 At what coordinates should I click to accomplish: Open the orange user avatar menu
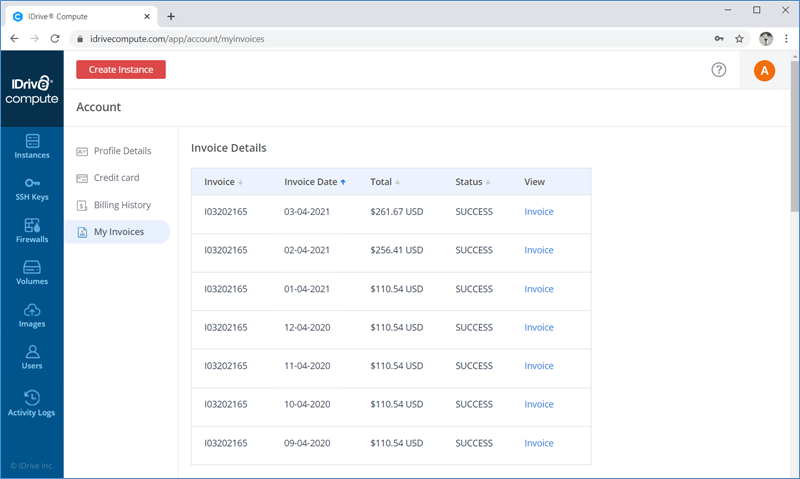(x=764, y=70)
